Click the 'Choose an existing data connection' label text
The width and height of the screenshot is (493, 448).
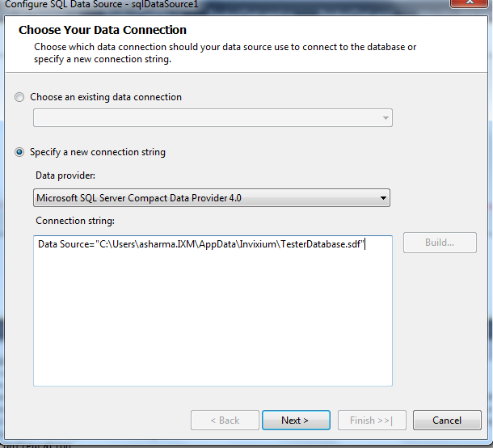tap(106, 97)
